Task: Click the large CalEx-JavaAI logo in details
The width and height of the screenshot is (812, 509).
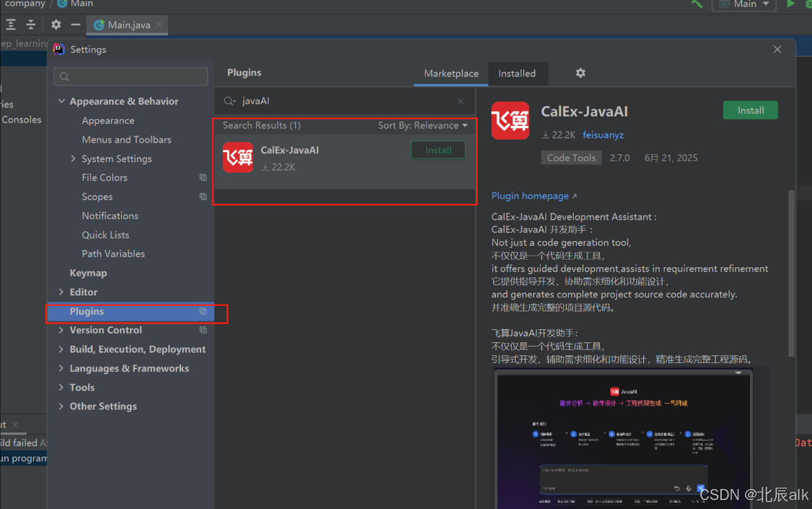Action: pyautogui.click(x=510, y=120)
